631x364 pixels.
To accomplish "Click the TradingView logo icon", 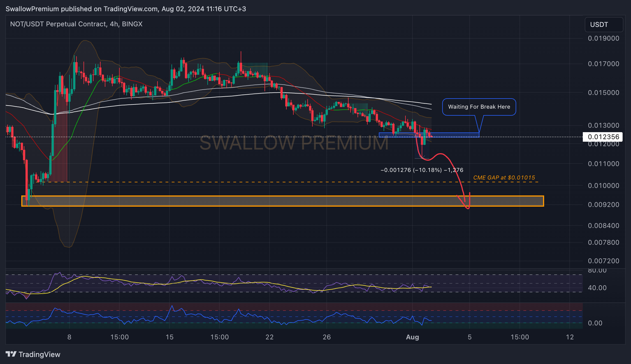I will point(11,354).
